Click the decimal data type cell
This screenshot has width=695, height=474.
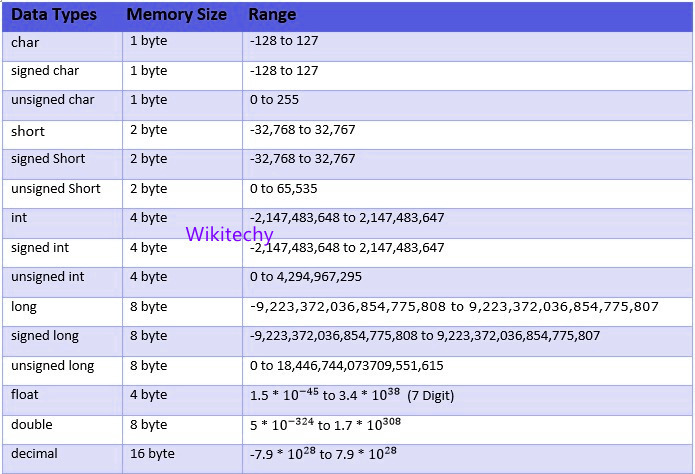(x=34, y=454)
